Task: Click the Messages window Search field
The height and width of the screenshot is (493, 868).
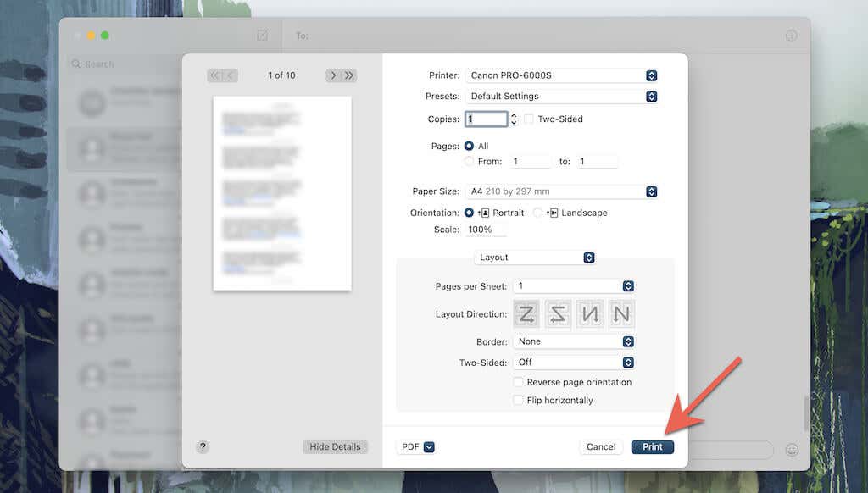Action: point(125,64)
